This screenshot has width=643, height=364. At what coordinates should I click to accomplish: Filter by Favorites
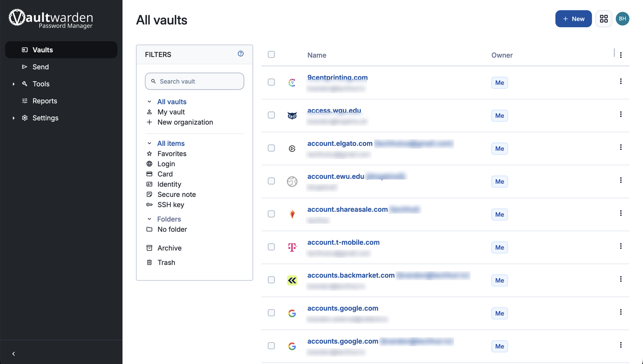pos(172,154)
